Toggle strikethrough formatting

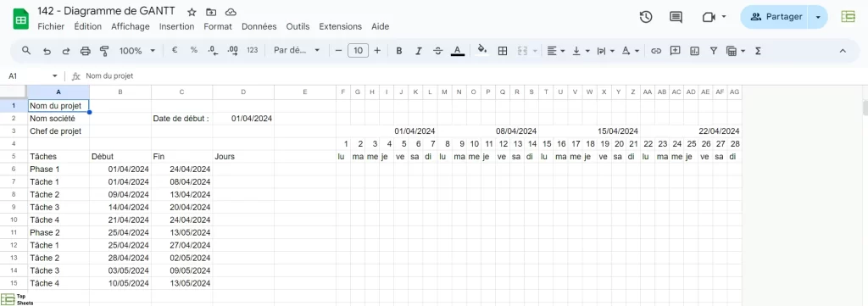[x=438, y=51]
